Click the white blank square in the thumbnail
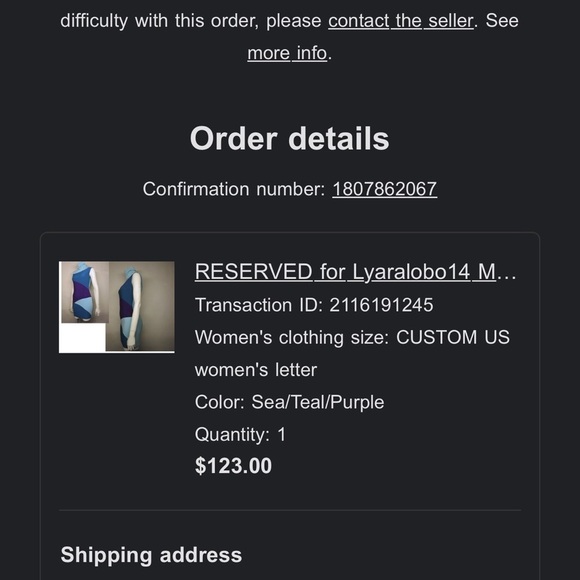580x580 pixels. (82, 338)
